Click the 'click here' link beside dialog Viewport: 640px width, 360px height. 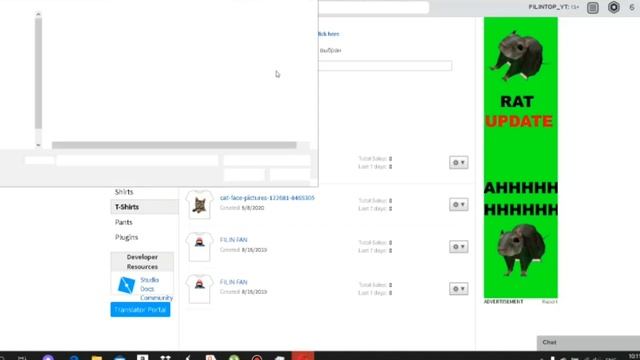[x=329, y=34]
